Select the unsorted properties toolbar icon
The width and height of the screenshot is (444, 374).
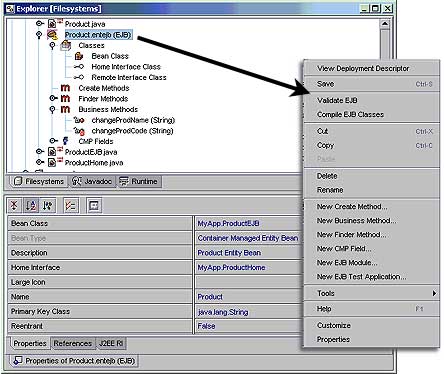click(x=14, y=205)
